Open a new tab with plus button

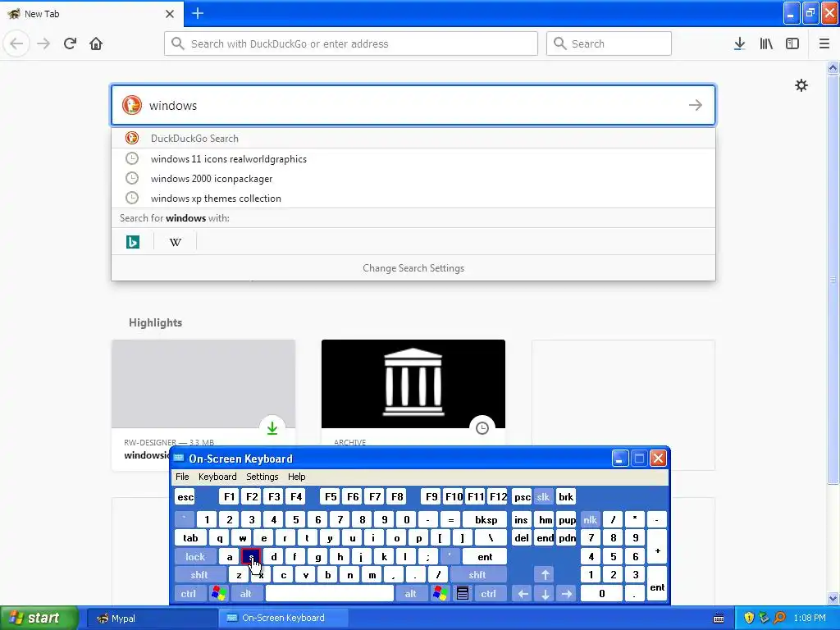198,13
